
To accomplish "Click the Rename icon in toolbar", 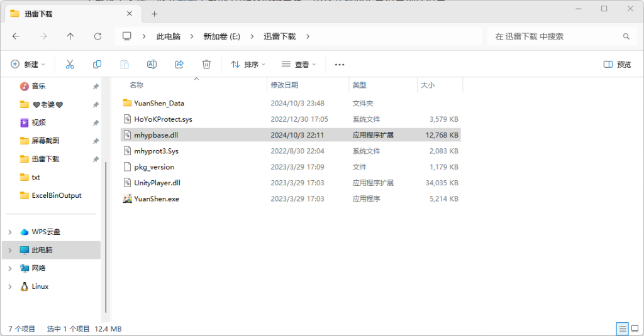I will (x=152, y=65).
